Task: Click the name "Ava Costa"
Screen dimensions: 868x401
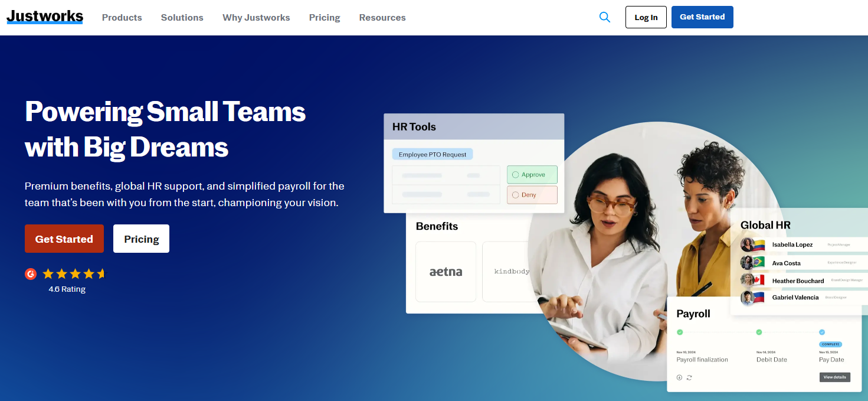Action: (787, 263)
